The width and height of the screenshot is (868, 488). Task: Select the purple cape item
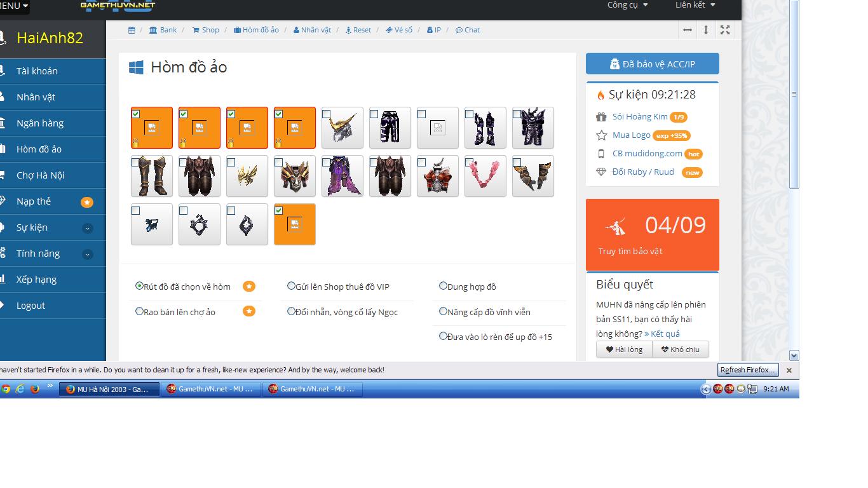(x=342, y=176)
